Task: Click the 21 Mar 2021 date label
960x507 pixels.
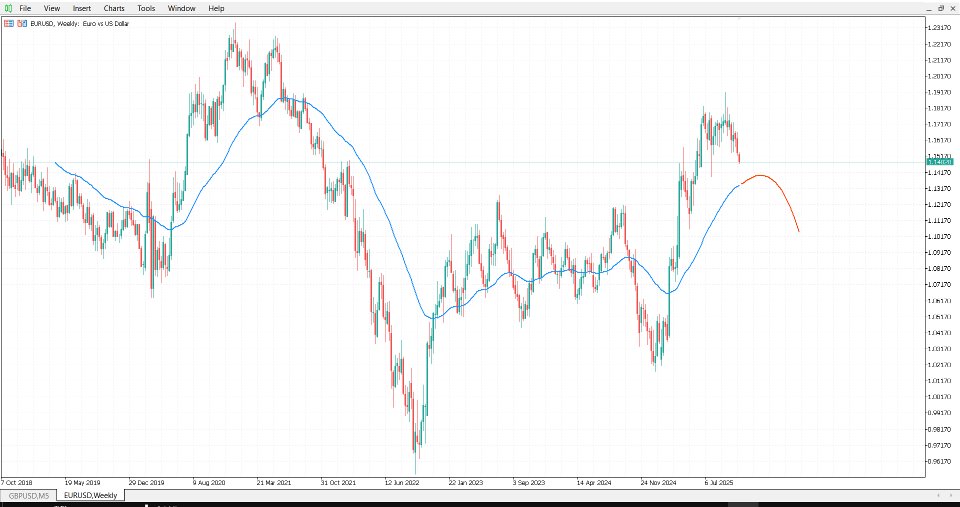Action: click(x=274, y=482)
